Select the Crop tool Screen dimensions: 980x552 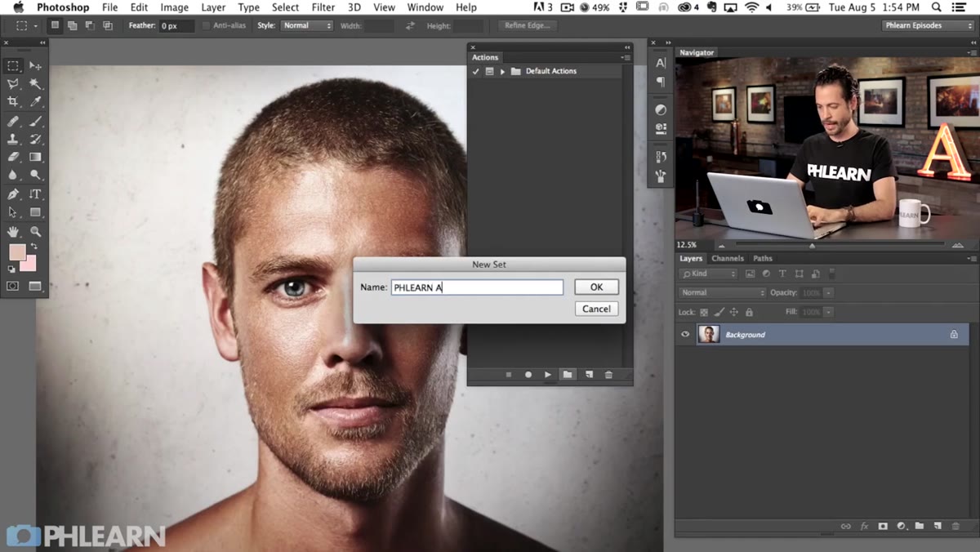tap(13, 102)
